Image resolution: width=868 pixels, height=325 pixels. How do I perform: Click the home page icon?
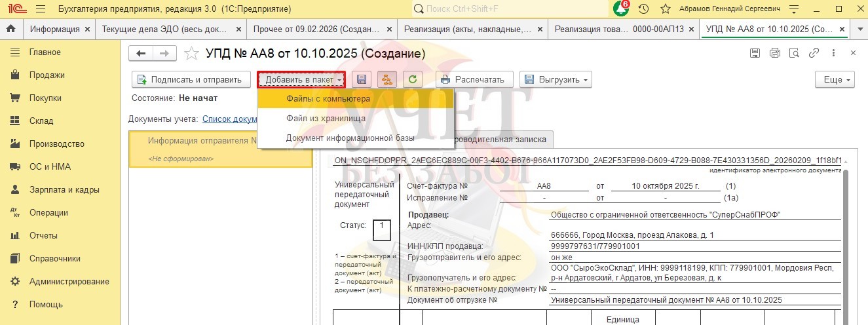tap(10, 29)
